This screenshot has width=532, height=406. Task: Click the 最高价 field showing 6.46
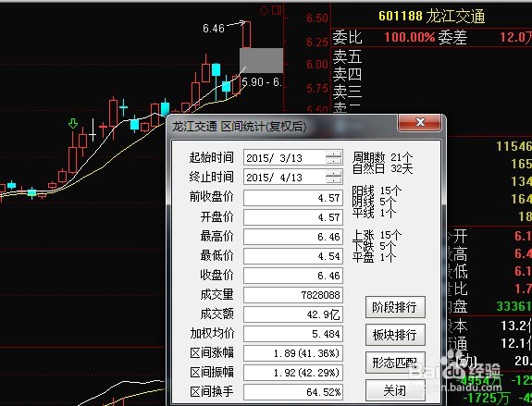(x=293, y=237)
